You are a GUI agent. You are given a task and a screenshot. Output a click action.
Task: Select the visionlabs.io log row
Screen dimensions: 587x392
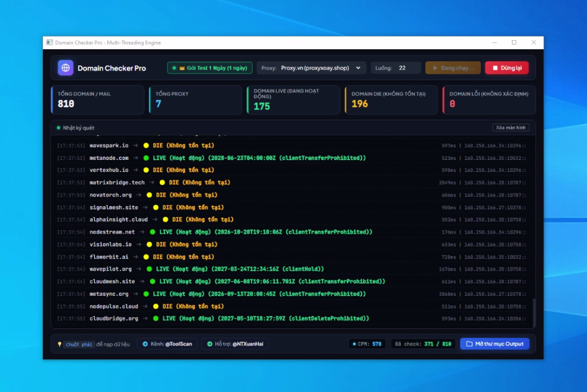click(x=291, y=244)
